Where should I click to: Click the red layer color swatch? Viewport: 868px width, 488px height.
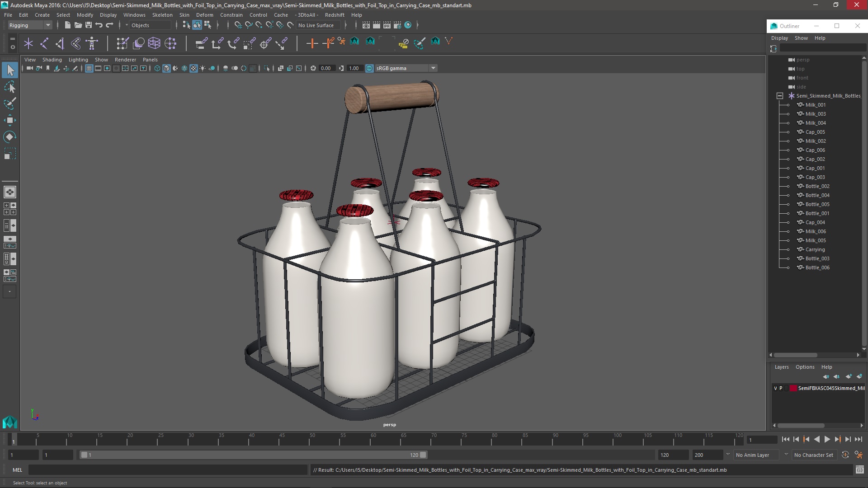(x=793, y=388)
